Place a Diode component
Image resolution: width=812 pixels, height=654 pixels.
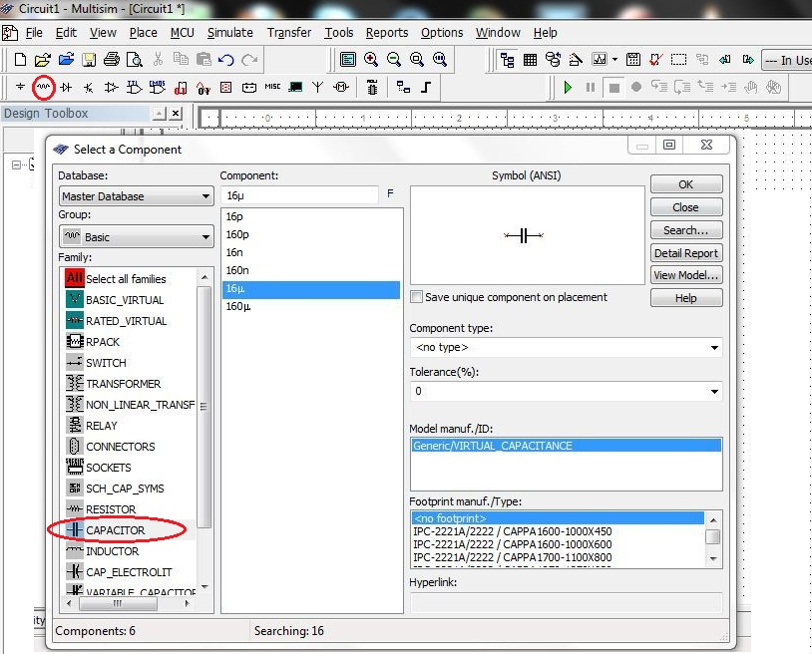[x=66, y=87]
